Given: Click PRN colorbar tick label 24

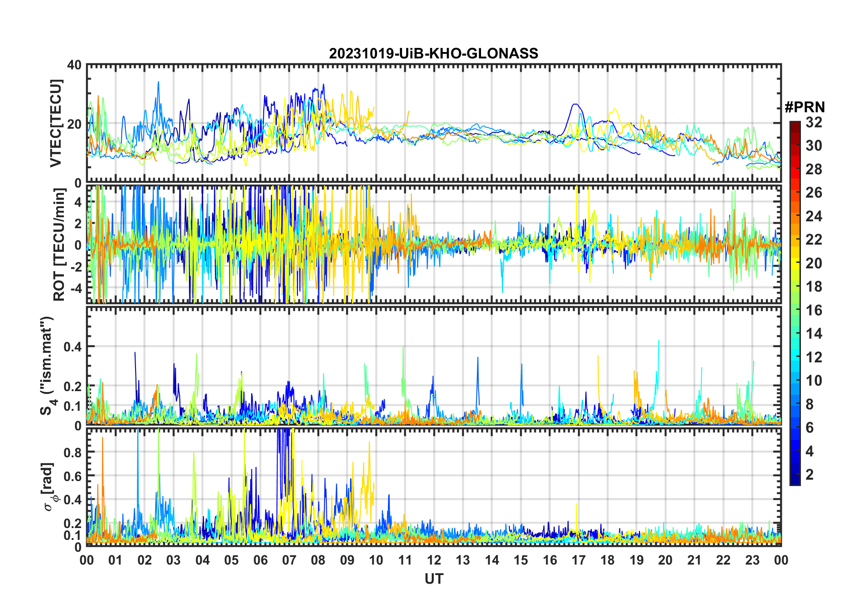Looking at the screenshot, I should click(x=814, y=216).
